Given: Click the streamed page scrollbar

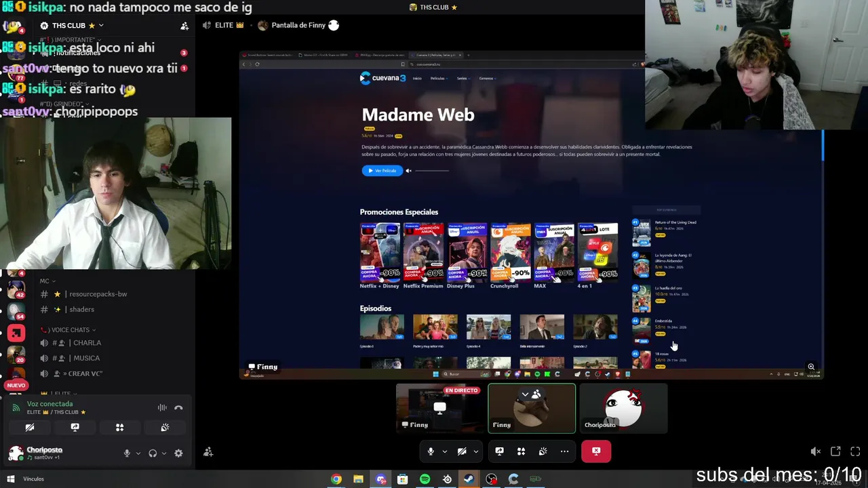Looking at the screenshot, I should click(x=823, y=146).
